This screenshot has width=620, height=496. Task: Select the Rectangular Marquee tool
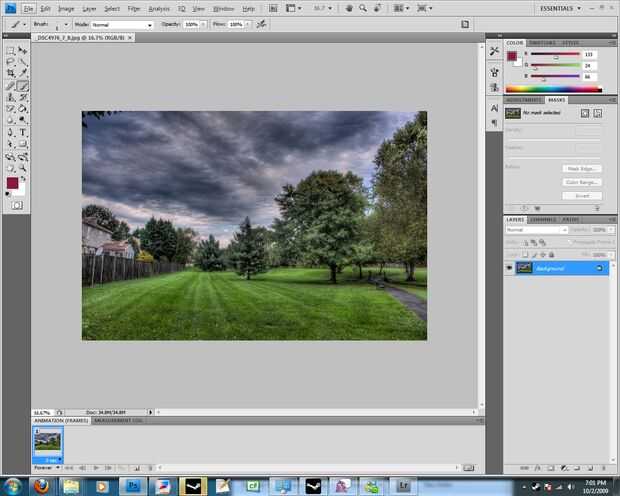coord(11,51)
